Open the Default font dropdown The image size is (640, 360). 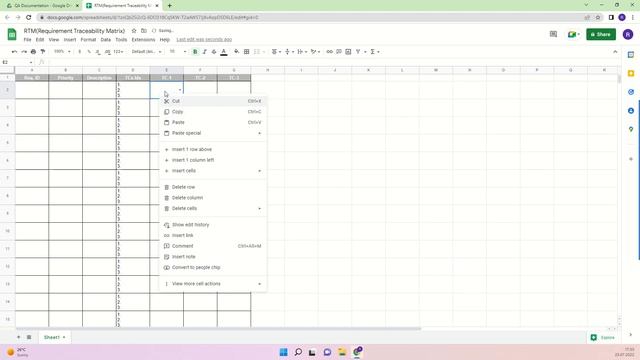(147, 52)
